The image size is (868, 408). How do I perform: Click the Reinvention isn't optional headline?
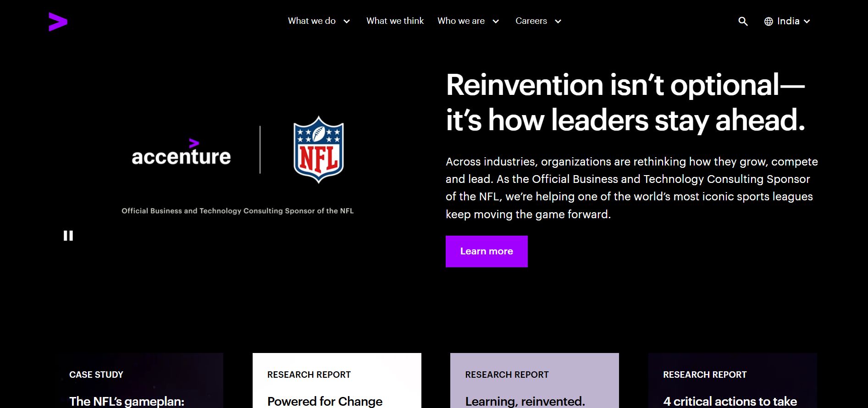tap(625, 102)
